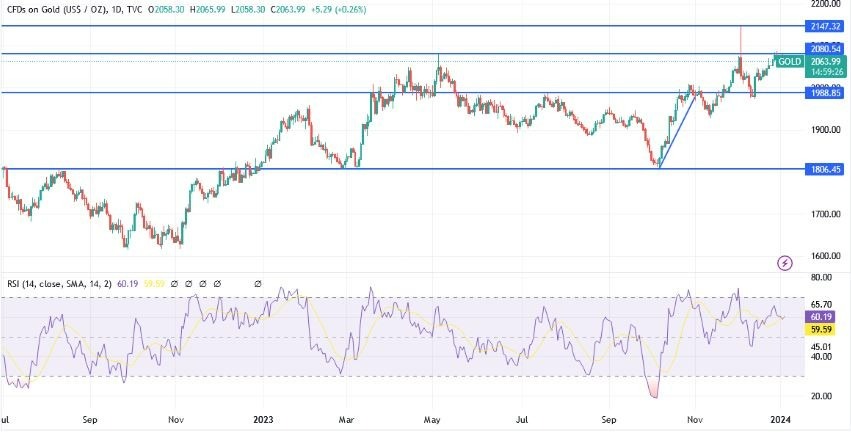The width and height of the screenshot is (851, 432).
Task: Click the green GOLD symbol tag
Action: click(789, 62)
